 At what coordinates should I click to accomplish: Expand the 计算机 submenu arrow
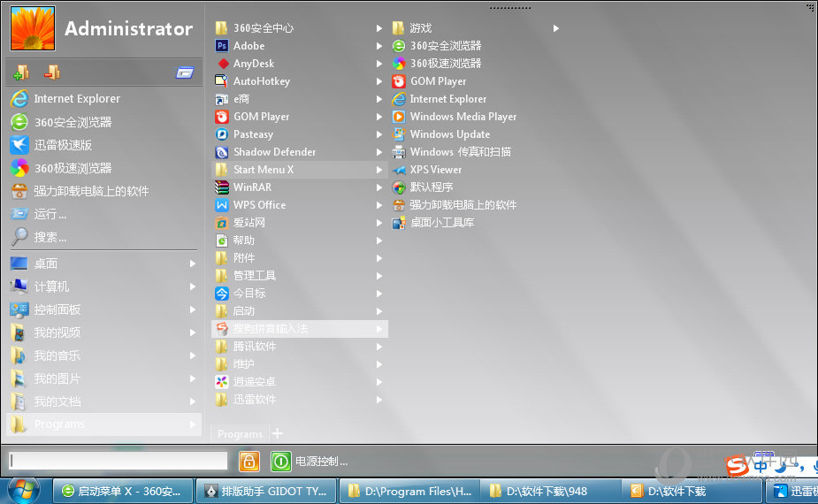(x=193, y=286)
